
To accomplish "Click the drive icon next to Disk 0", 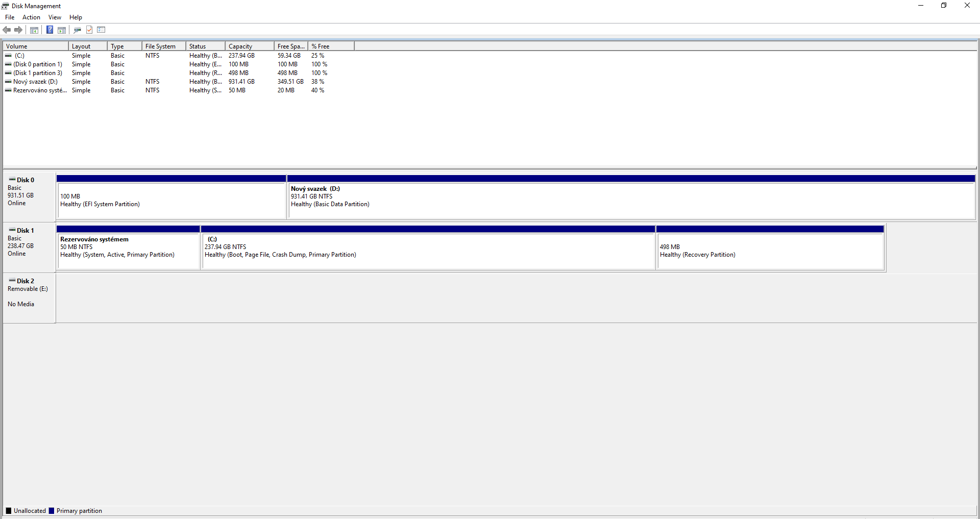I will point(11,180).
